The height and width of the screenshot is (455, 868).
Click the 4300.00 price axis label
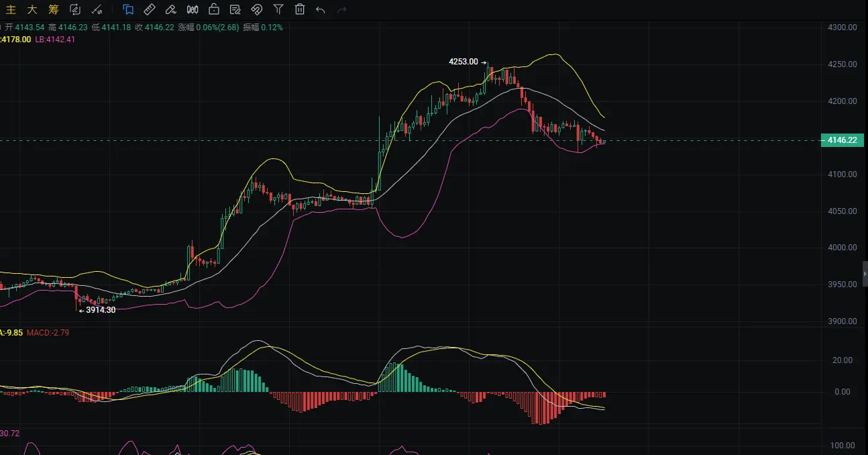[x=843, y=28]
